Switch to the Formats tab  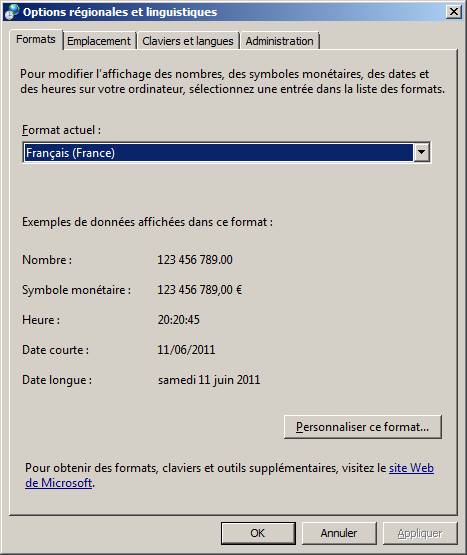click(36, 39)
